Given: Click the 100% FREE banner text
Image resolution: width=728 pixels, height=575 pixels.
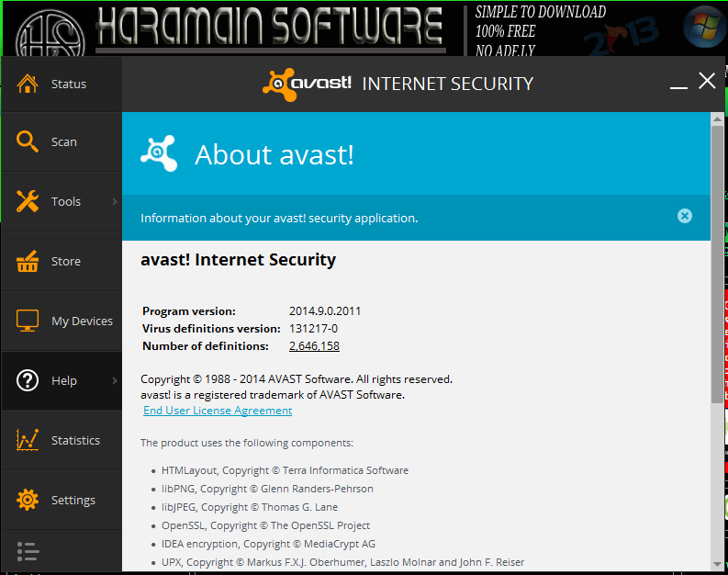Looking at the screenshot, I should pos(505,31).
